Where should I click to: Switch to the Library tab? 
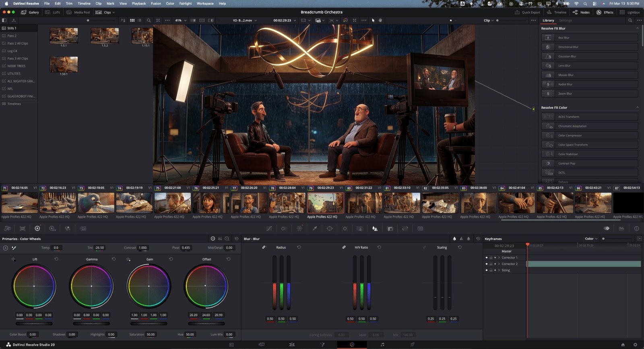pos(548,20)
